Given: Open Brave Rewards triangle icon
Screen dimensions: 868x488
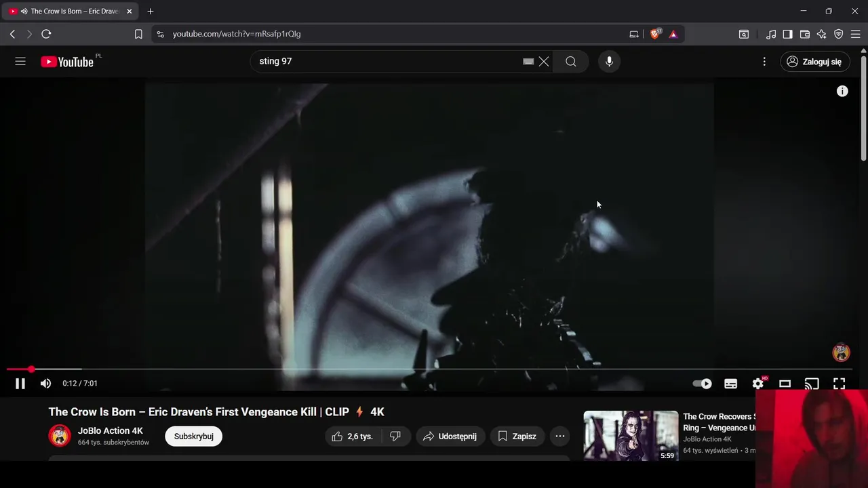Looking at the screenshot, I should coord(673,34).
